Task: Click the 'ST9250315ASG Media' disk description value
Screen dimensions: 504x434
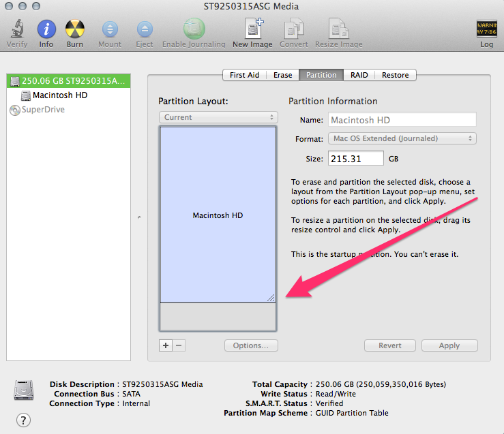Action: point(162,384)
